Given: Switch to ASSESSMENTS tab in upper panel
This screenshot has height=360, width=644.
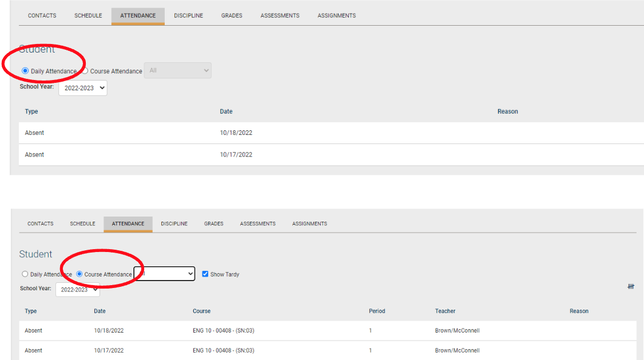Looking at the screenshot, I should (280, 15).
